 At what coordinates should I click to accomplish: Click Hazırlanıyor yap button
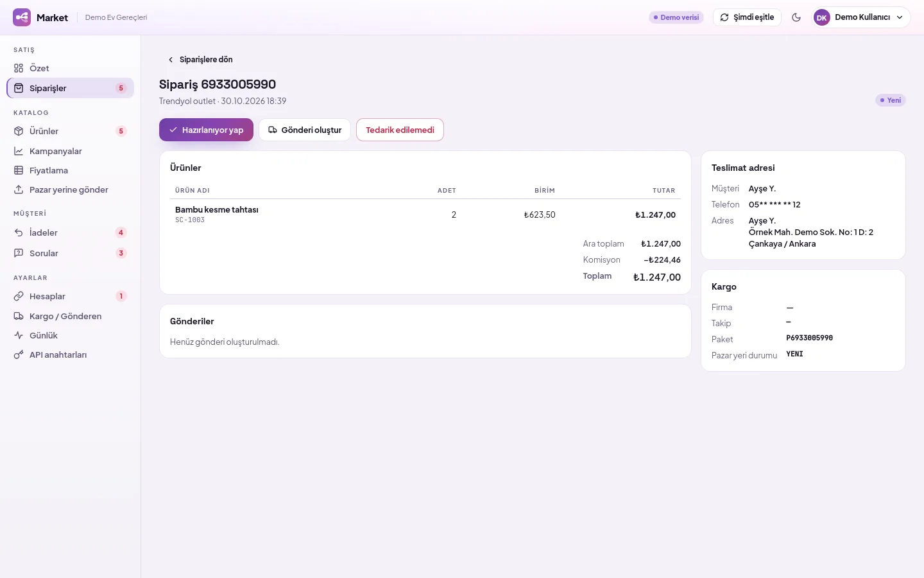tap(206, 130)
